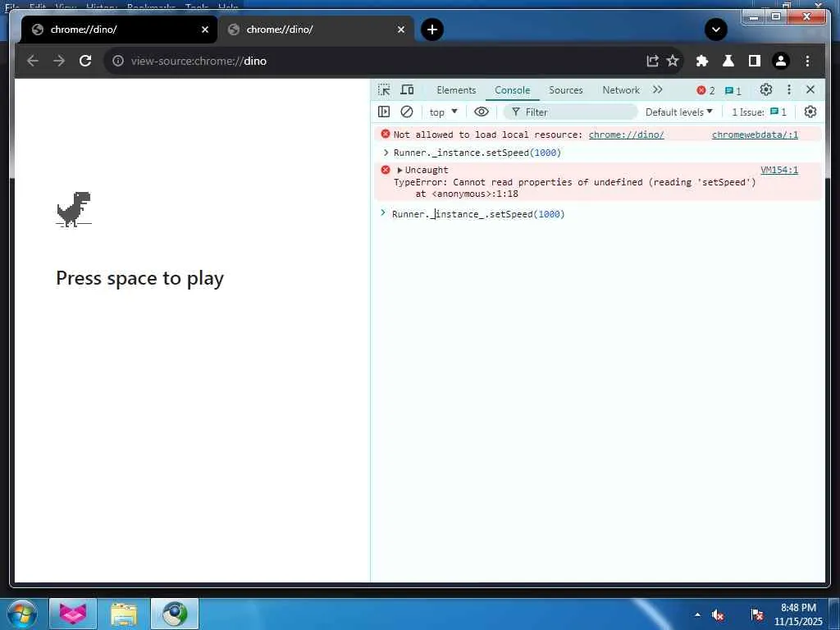
Task: Click the console prompt input line
Action: point(598,214)
